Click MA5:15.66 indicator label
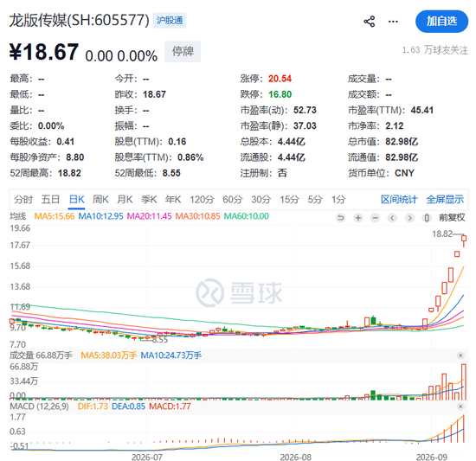The height and width of the screenshot is (461, 476). [55, 216]
